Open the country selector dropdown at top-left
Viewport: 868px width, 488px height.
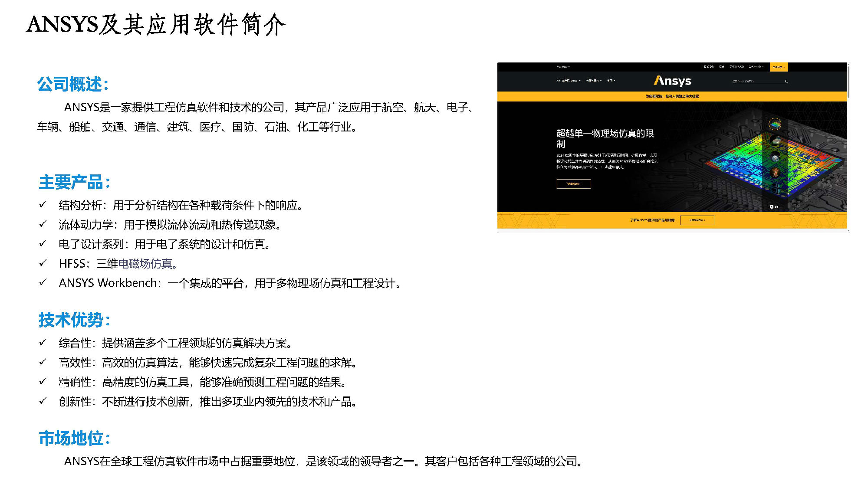pyautogui.click(x=563, y=67)
